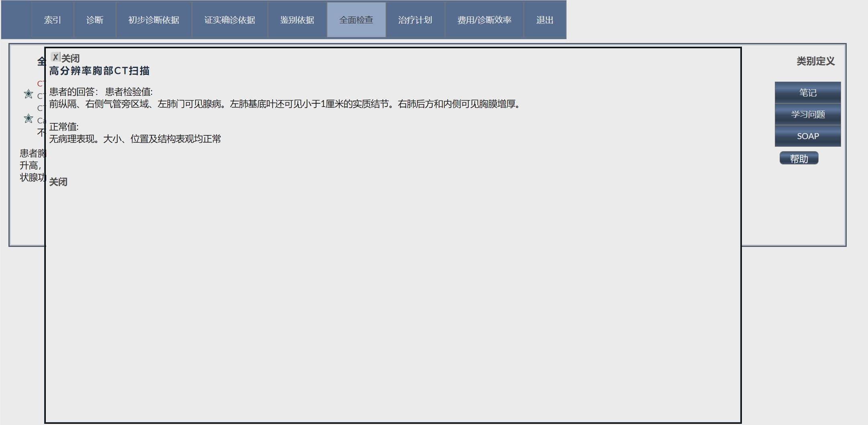Click the 正常值 label in popup
Viewport: 868px width, 425px height.
64,127
